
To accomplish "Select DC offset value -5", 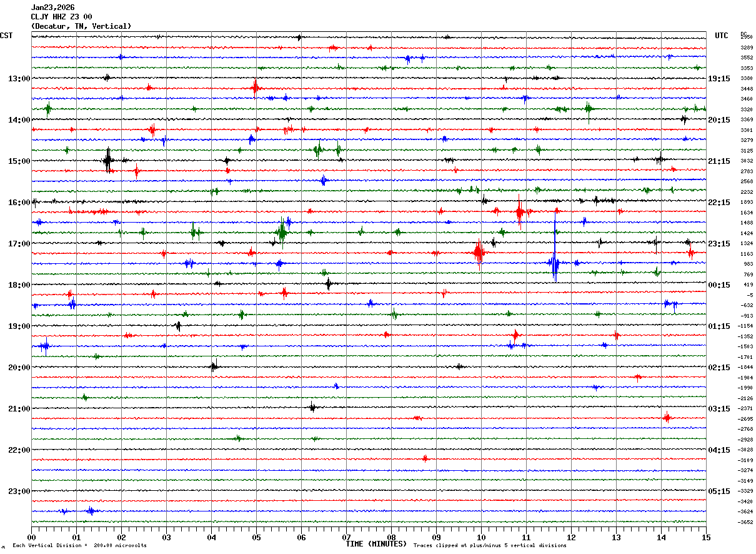I will 750,295.
